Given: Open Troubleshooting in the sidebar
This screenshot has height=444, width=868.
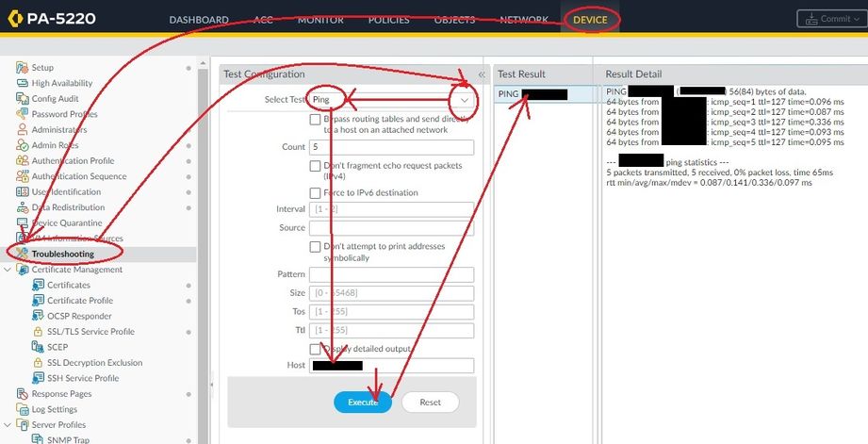Looking at the screenshot, I should coord(62,255).
